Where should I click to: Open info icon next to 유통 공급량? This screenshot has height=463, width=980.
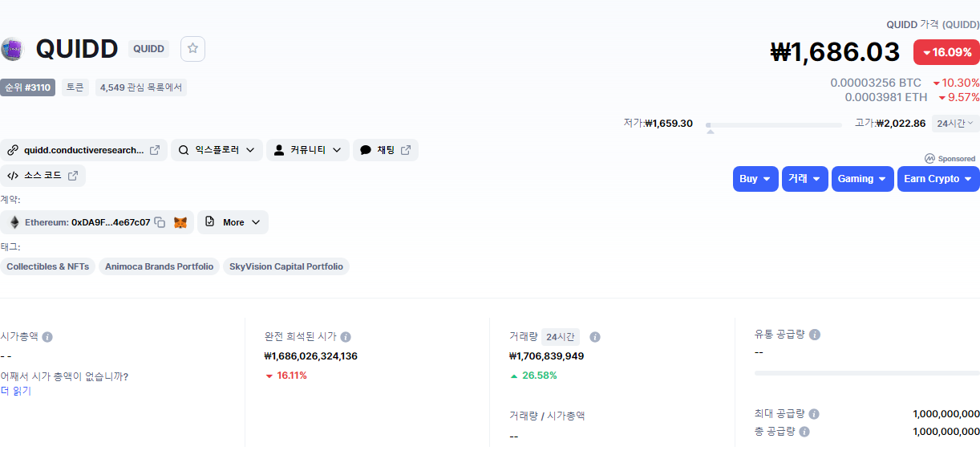click(x=815, y=334)
